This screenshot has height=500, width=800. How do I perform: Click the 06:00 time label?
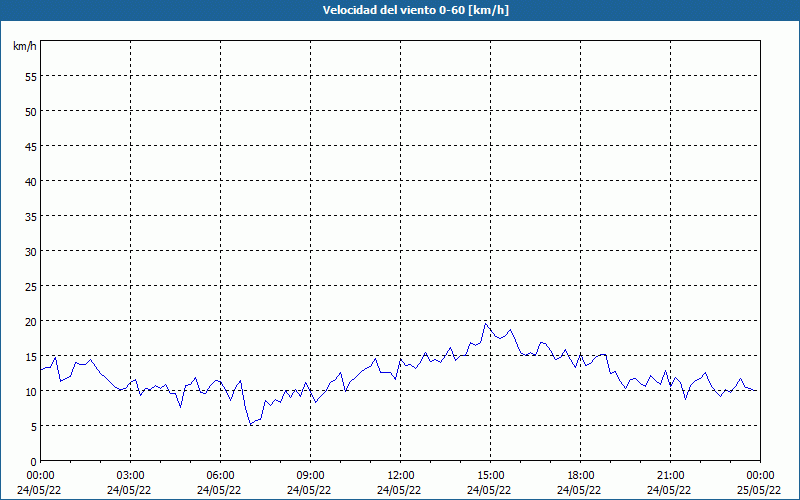coord(220,476)
